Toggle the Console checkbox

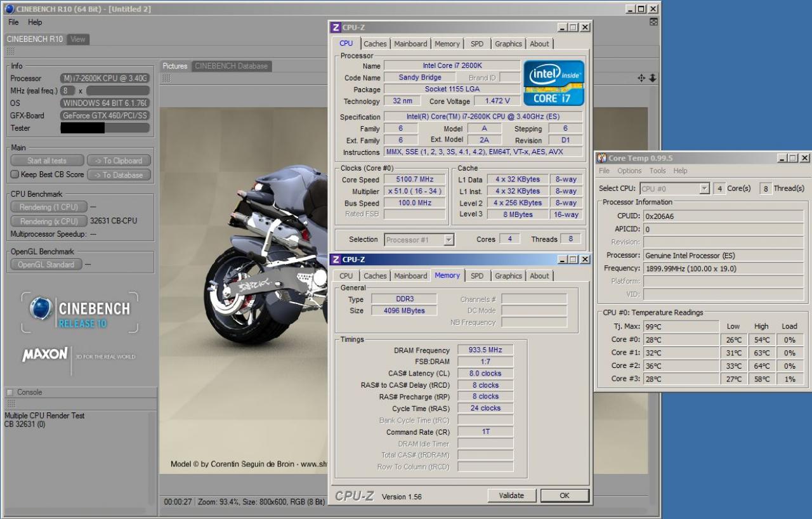click(x=10, y=392)
